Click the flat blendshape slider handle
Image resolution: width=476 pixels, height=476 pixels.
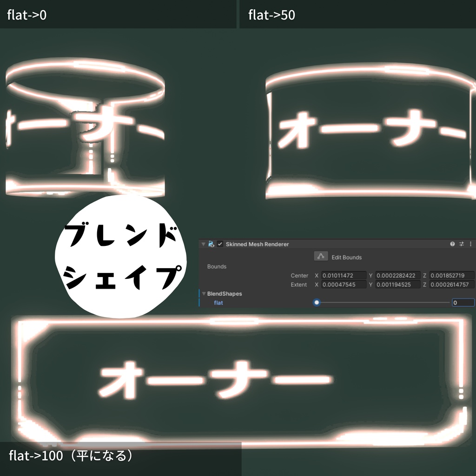tap(317, 303)
